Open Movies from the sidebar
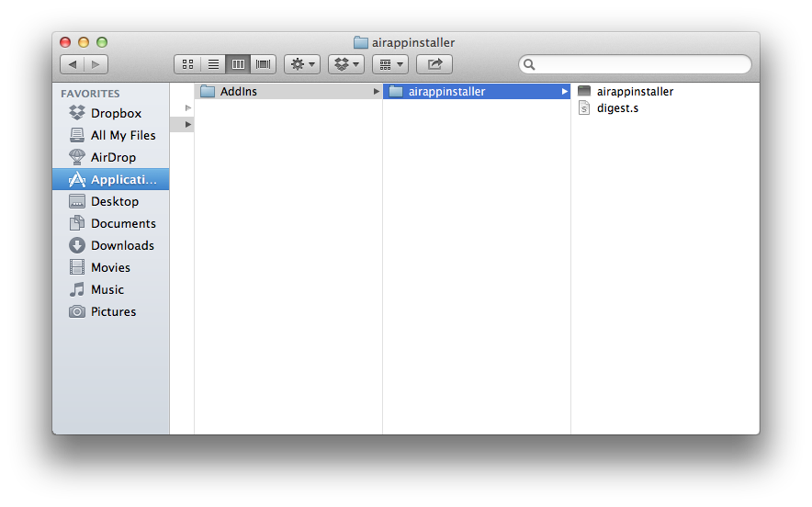 click(x=111, y=267)
